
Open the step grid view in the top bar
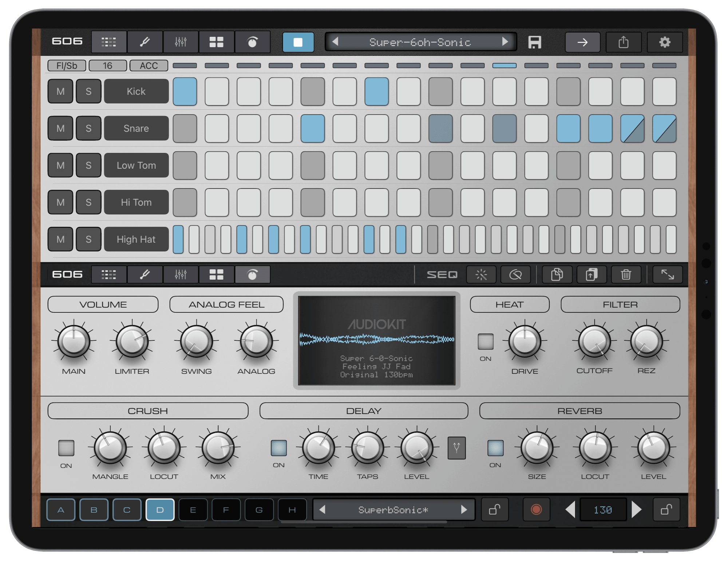[108, 42]
